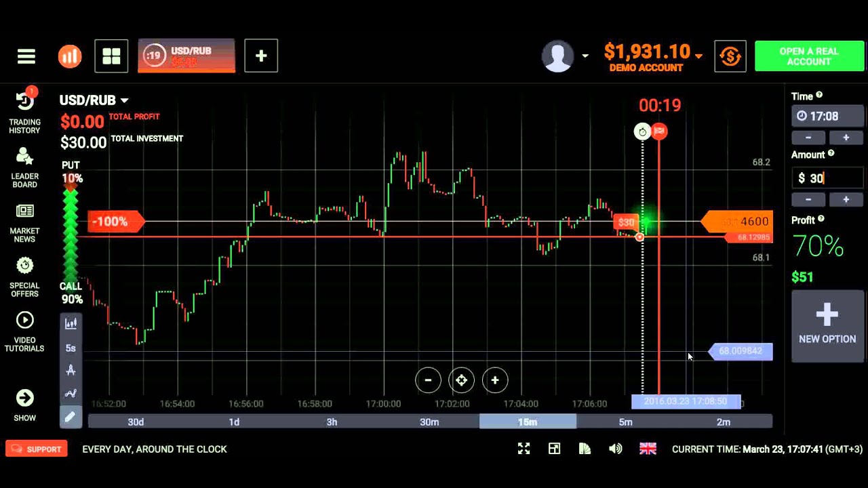
Task: Click the deposit coin icon
Action: (x=730, y=56)
